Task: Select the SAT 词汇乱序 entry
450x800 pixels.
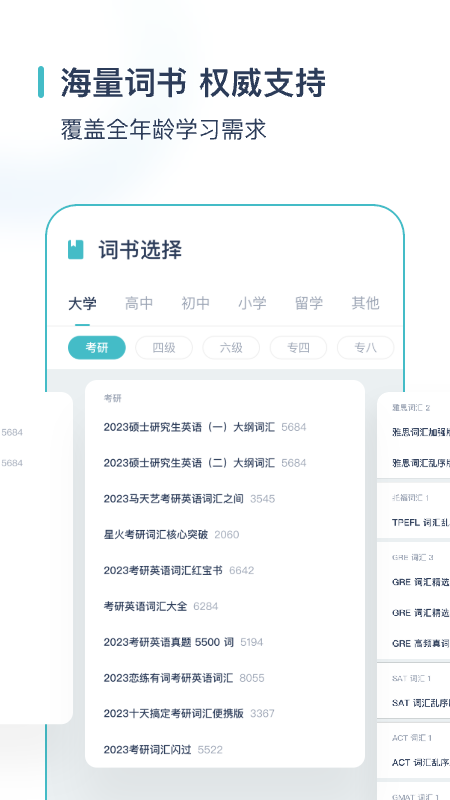Action: click(x=421, y=703)
